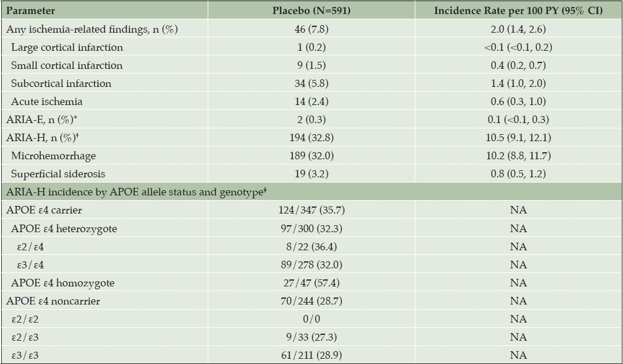The width and height of the screenshot is (623, 364).
Task: Select the APOE ε4 carrier value 124/347 (35.7)
Action: tap(311, 210)
